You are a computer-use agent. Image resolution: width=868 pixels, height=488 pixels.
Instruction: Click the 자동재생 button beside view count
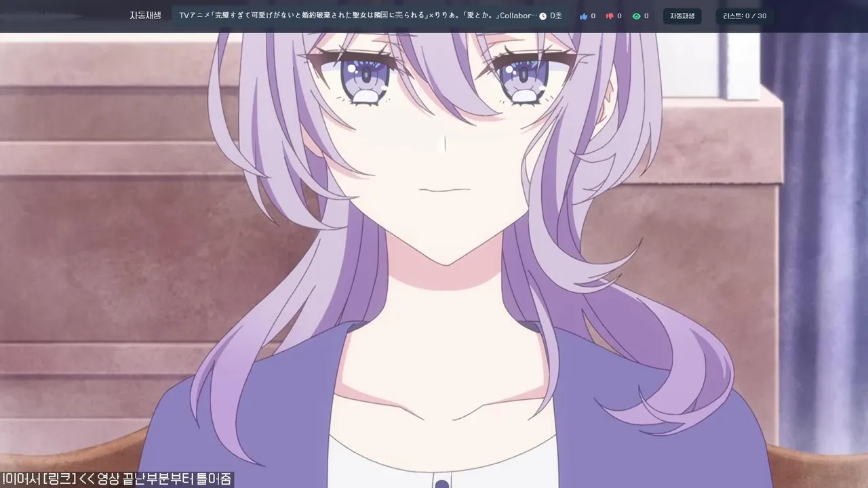click(682, 16)
